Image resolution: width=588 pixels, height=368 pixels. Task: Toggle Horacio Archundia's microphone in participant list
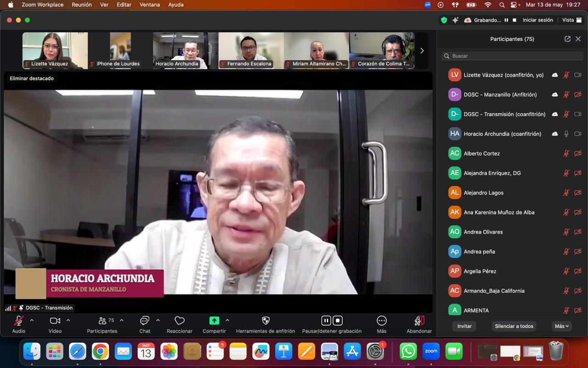pos(566,134)
